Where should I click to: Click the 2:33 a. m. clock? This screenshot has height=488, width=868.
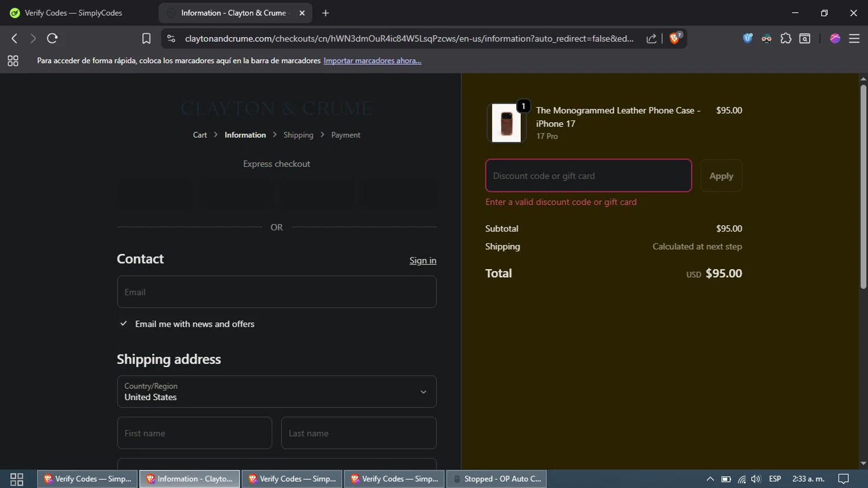808,479
